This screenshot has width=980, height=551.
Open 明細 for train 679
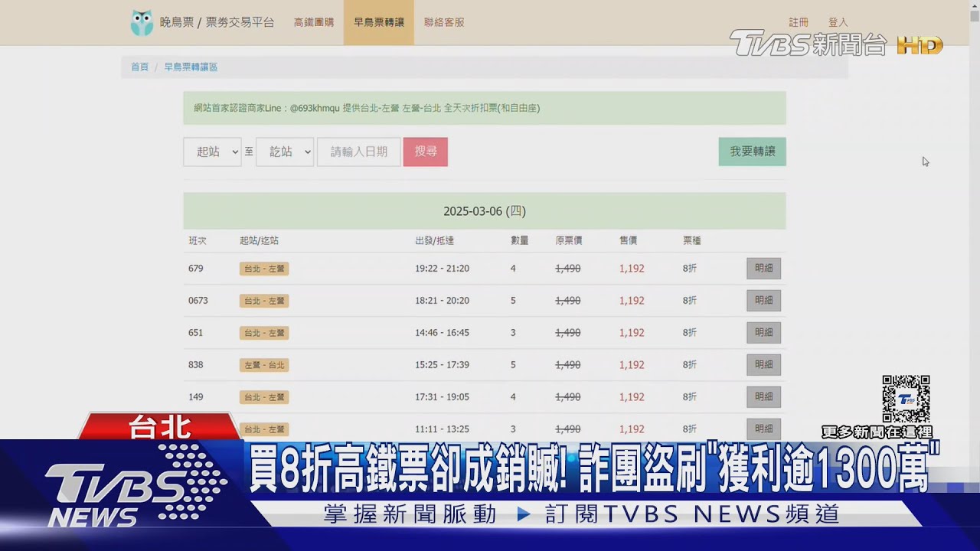(764, 269)
